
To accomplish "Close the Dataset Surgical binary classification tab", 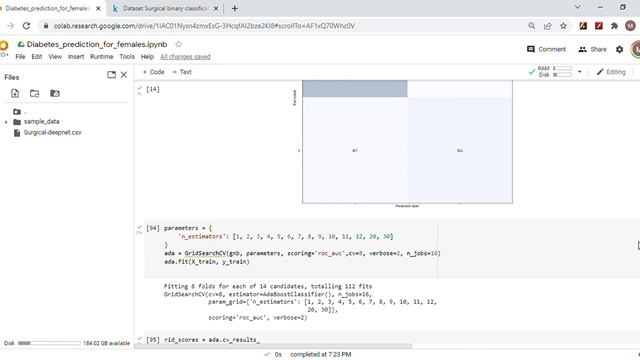I will click(216, 8).
